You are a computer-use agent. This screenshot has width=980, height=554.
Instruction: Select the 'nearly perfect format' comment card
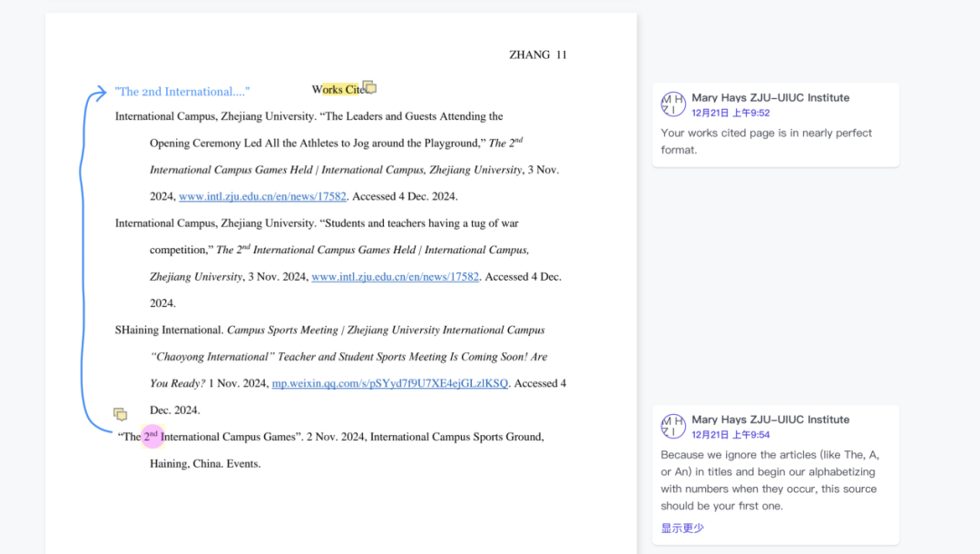click(775, 141)
